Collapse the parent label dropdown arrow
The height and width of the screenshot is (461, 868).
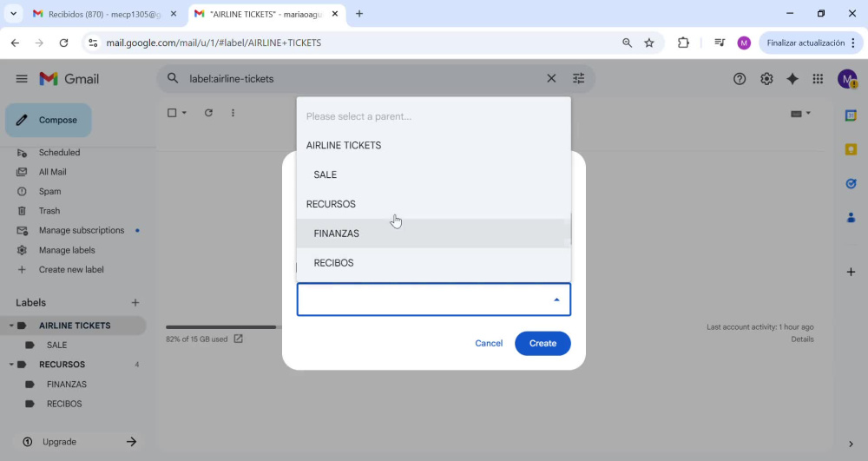point(556,300)
